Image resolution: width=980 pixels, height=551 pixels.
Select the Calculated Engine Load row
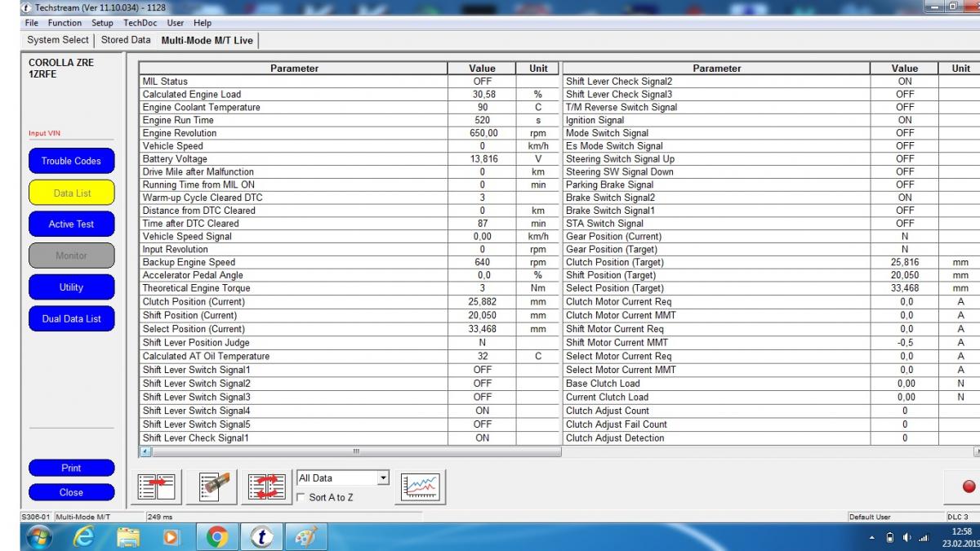[x=350, y=95]
